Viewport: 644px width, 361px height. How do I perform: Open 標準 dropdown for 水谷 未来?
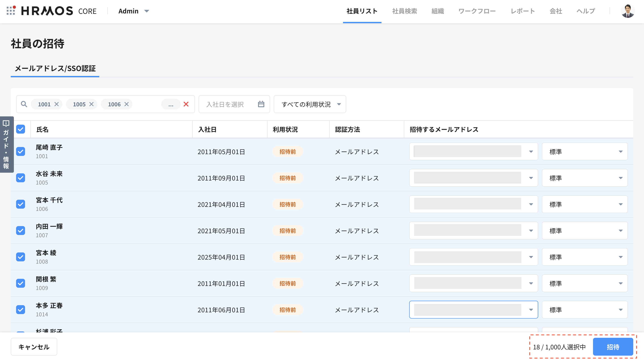pos(585,178)
